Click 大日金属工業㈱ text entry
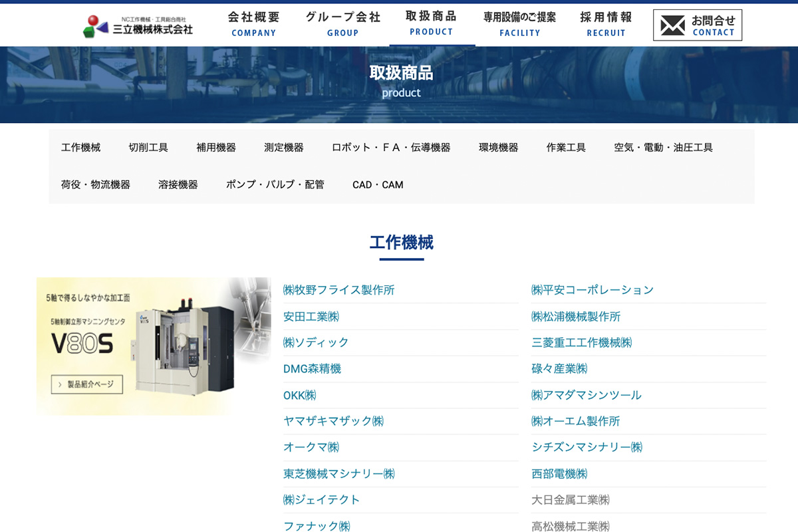The width and height of the screenshot is (798, 532). tap(571, 500)
